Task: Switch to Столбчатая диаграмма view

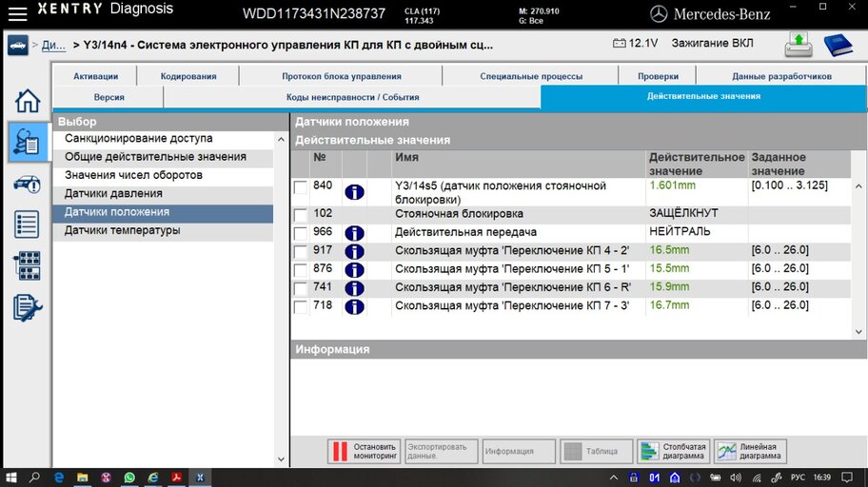Action: [x=673, y=451]
